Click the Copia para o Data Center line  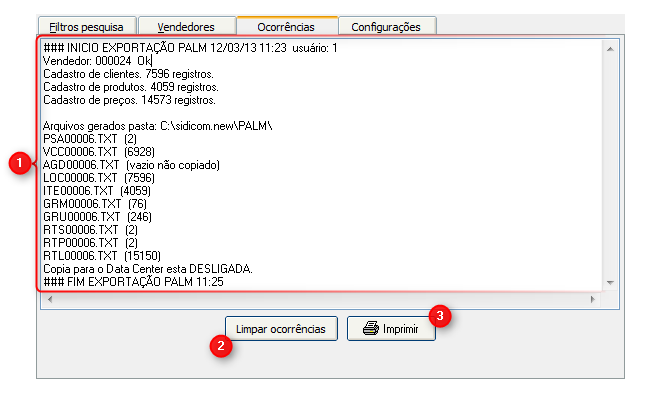[x=148, y=269]
